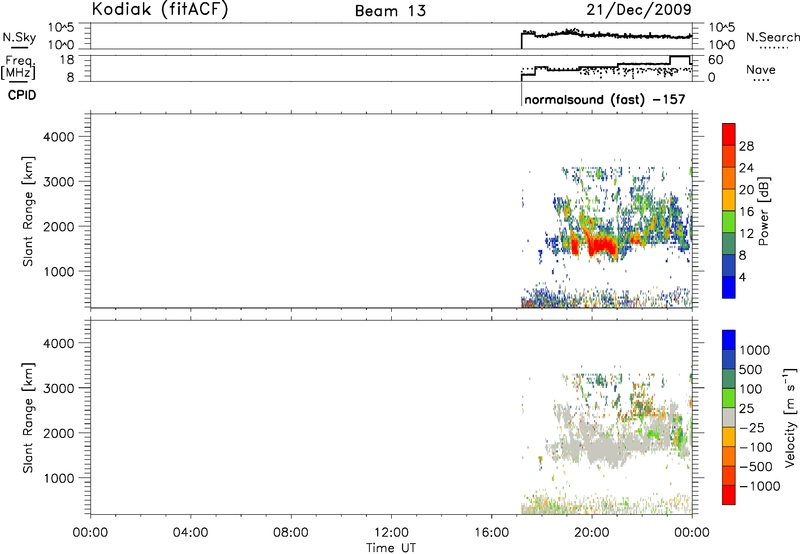Click 'normalsound (fast) -157' text
The width and height of the screenshot is (800, 554).
605,99
